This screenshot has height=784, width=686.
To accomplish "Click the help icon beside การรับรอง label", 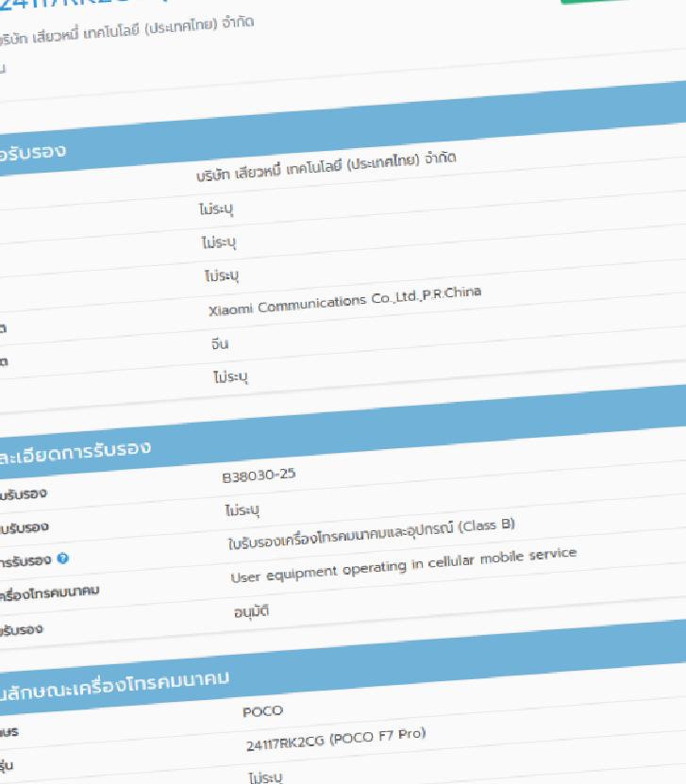I will (x=62, y=558).
